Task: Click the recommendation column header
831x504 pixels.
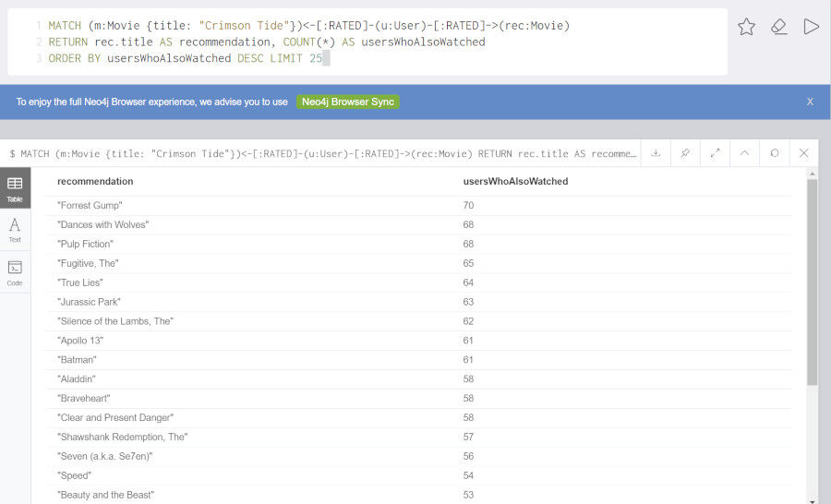Action: (x=95, y=181)
